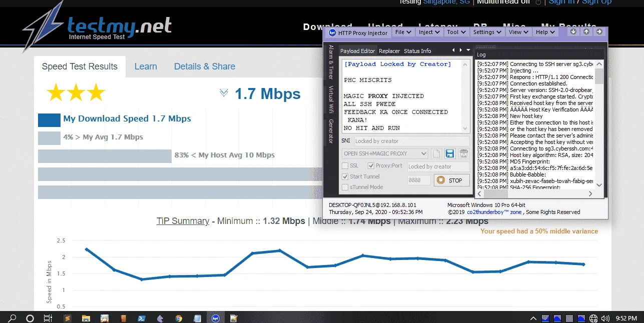Toggle the SSL checkbox

point(345,165)
